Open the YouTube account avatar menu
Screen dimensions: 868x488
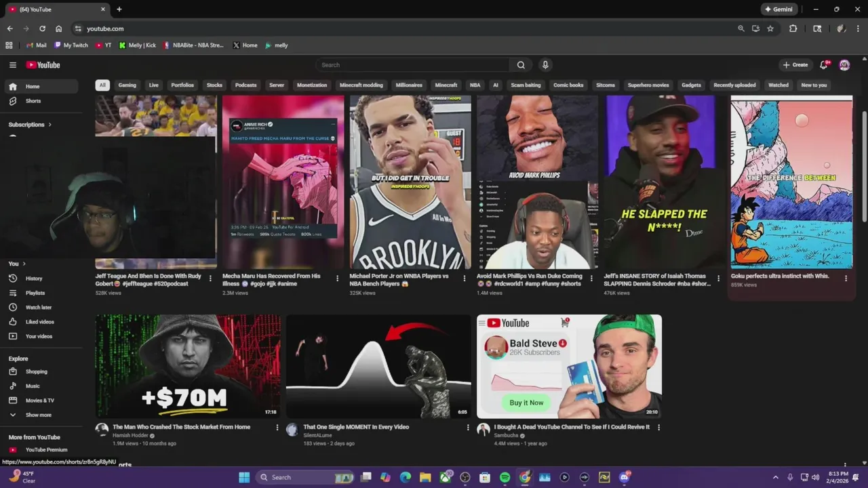click(x=844, y=65)
